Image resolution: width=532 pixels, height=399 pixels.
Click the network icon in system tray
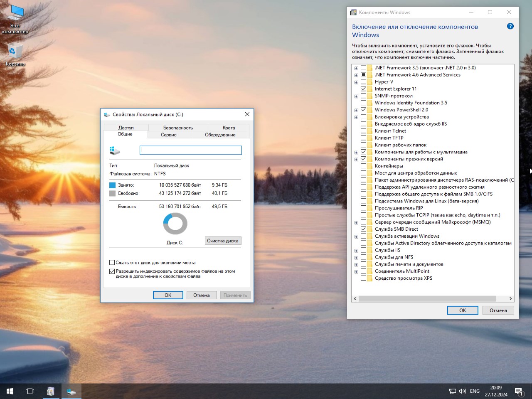coord(452,391)
